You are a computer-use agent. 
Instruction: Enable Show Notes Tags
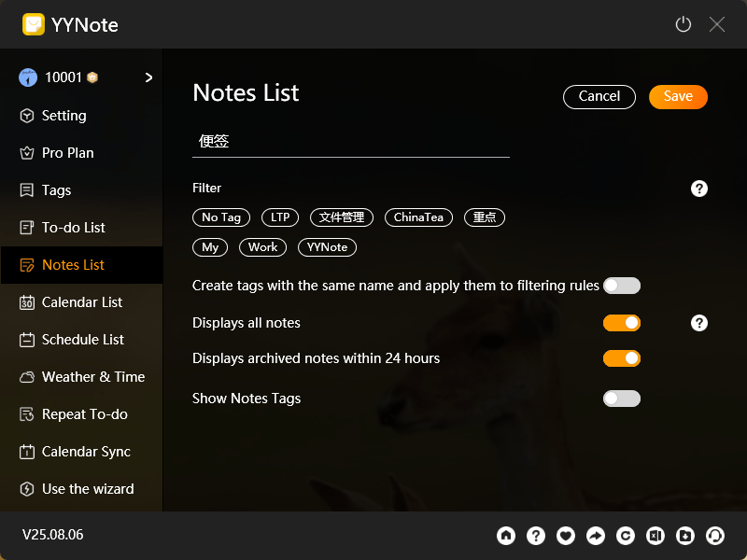(622, 398)
